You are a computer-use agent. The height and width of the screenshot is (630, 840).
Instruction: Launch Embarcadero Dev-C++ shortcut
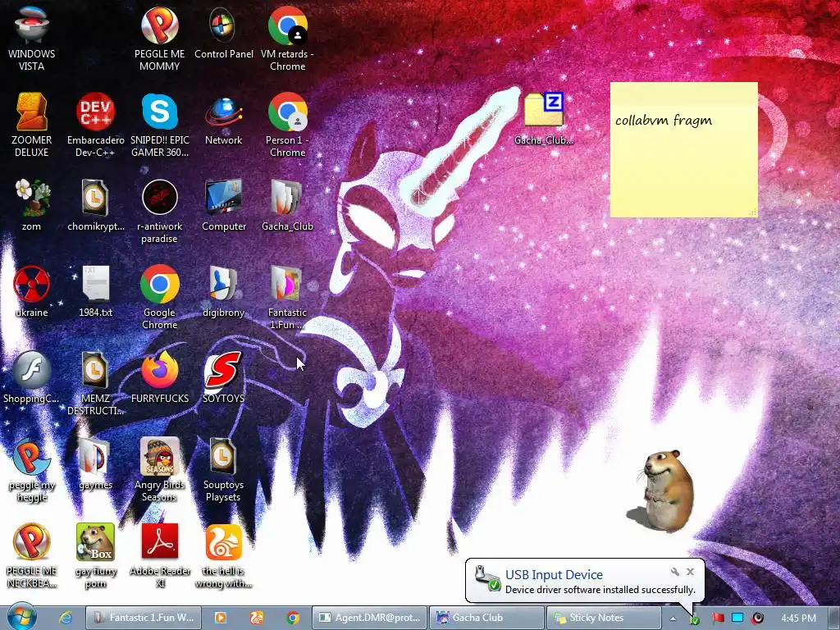pos(96,125)
